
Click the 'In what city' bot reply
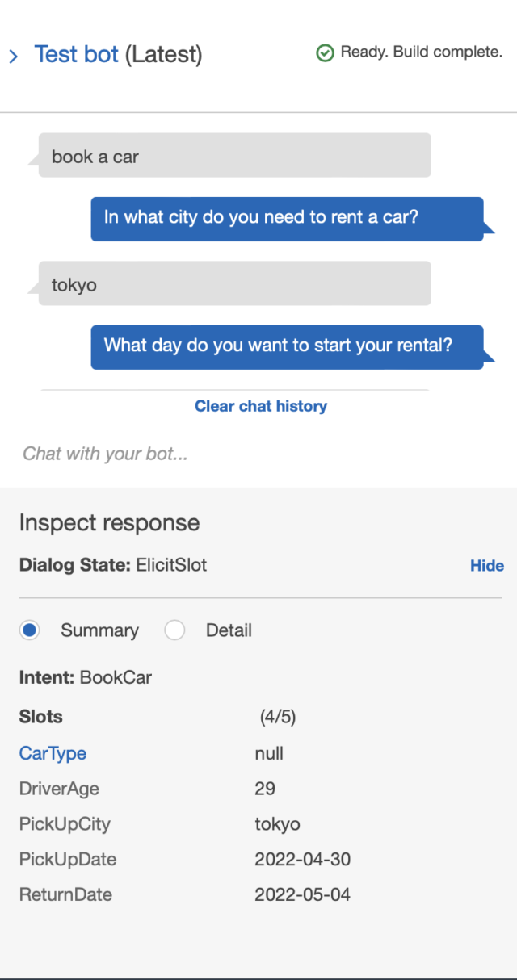tap(287, 219)
